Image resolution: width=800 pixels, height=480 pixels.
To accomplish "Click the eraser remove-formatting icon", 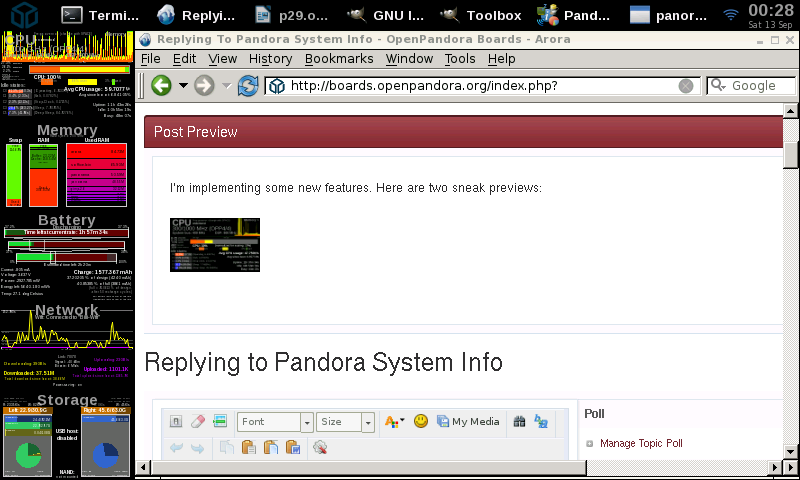I will point(198,422).
